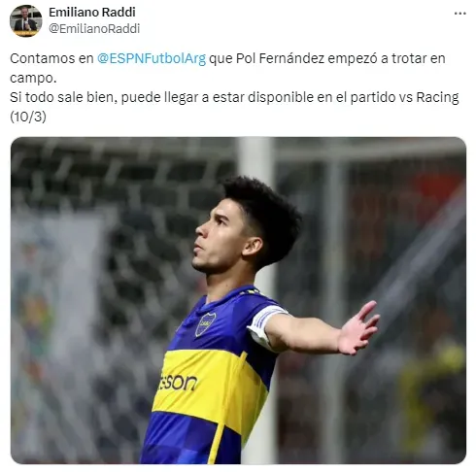Click the words "Pol Fernández" in tweet
This screenshot has width=476, height=472.
tap(280, 58)
